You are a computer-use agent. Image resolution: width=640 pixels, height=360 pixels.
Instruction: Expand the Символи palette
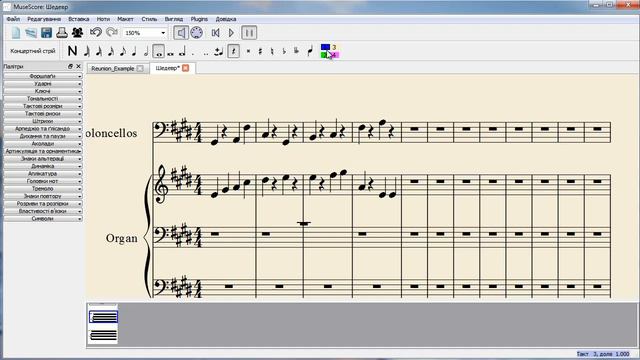pos(43,219)
